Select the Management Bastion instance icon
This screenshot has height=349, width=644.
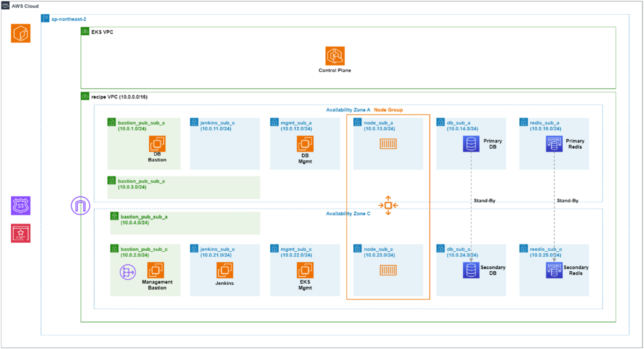coord(156,270)
